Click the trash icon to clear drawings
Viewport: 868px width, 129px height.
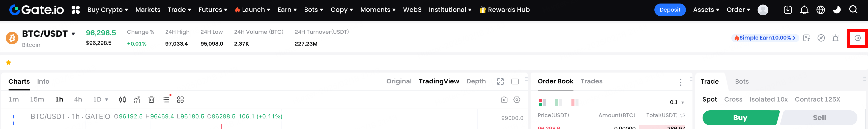coord(151,99)
